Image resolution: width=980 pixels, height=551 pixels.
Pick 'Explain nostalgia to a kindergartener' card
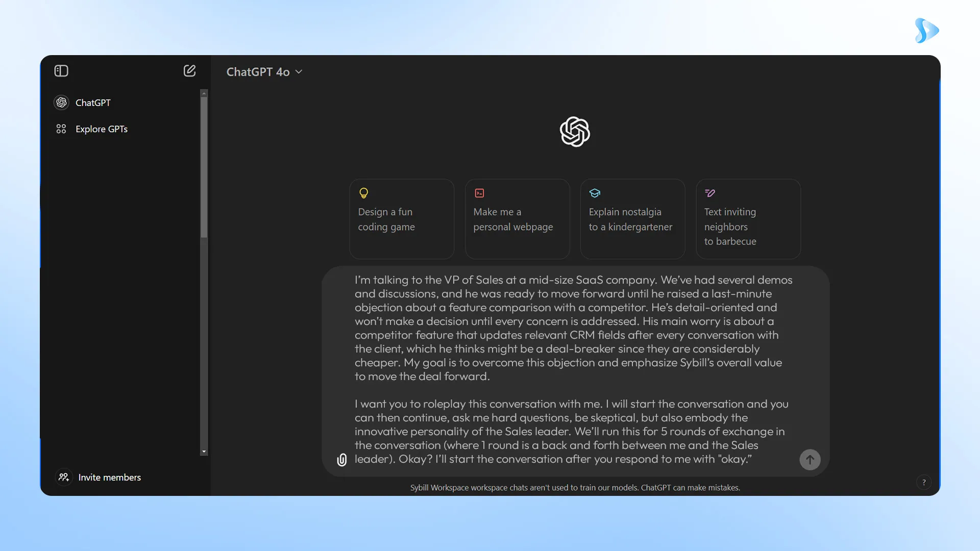(x=632, y=219)
